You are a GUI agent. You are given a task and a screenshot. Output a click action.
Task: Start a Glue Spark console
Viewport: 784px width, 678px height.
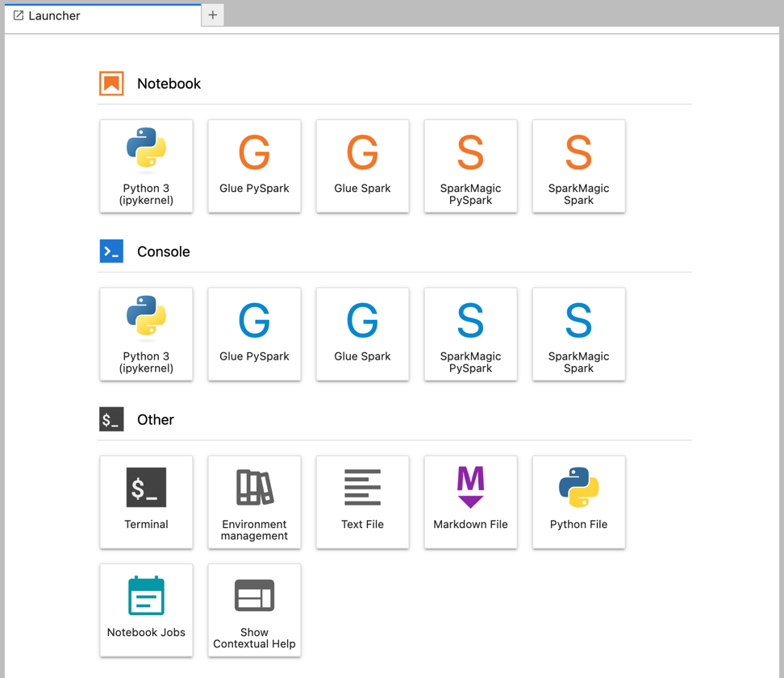click(x=362, y=334)
